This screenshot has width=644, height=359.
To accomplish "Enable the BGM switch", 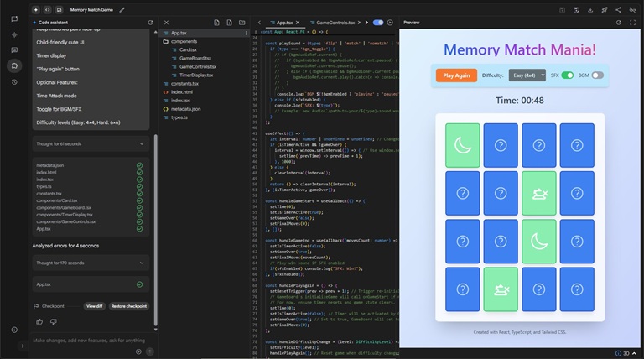I will pyautogui.click(x=597, y=75).
